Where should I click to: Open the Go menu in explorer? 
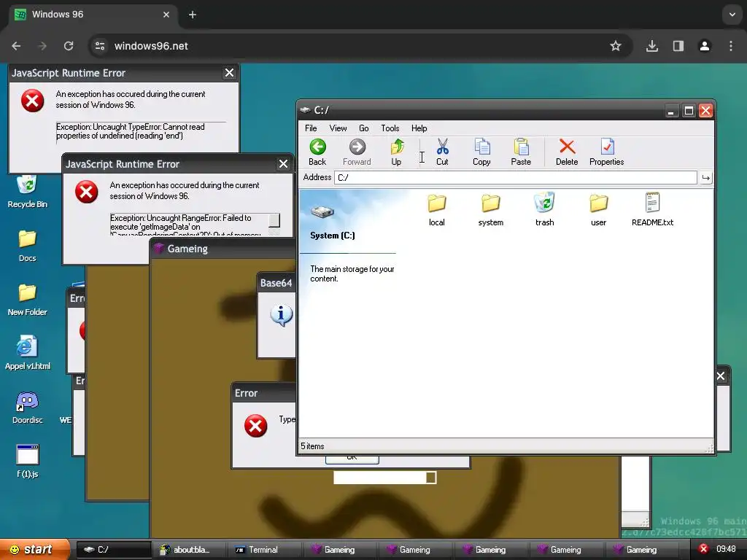pos(363,128)
